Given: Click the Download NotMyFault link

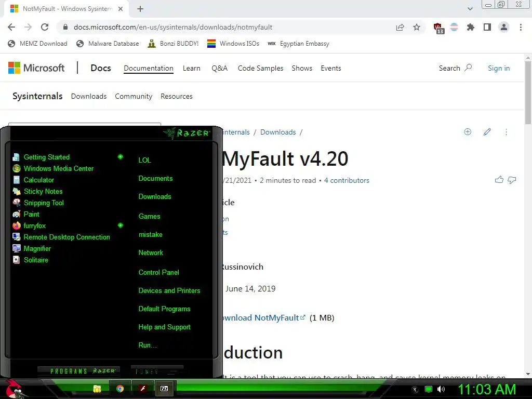Looking at the screenshot, I should 263,318.
